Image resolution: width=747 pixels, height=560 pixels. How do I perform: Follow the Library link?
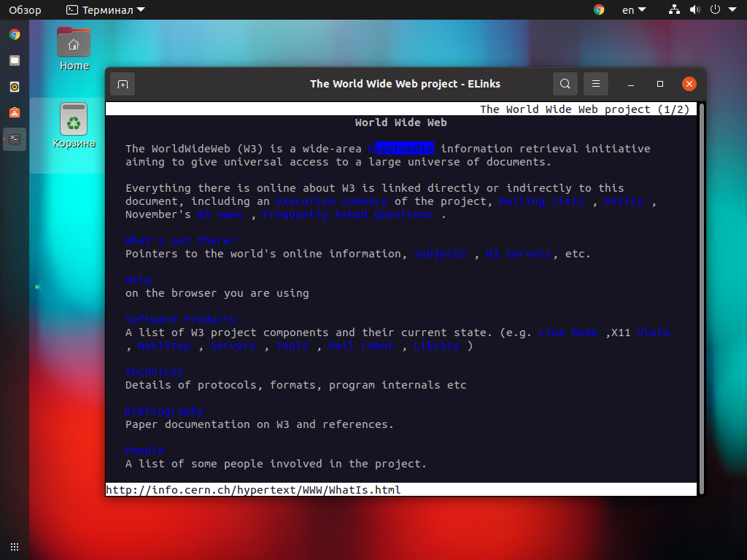436,346
